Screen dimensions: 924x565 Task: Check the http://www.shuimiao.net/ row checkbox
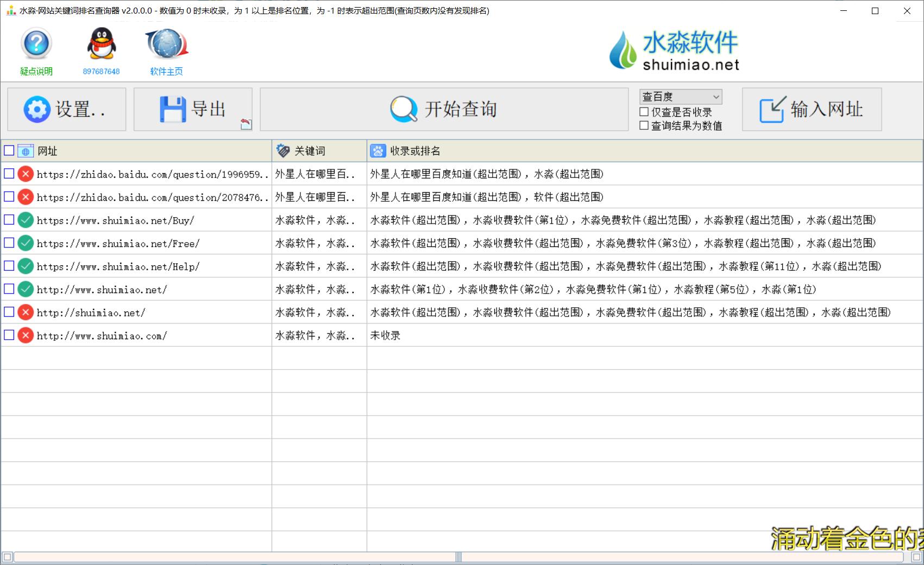coord(9,289)
